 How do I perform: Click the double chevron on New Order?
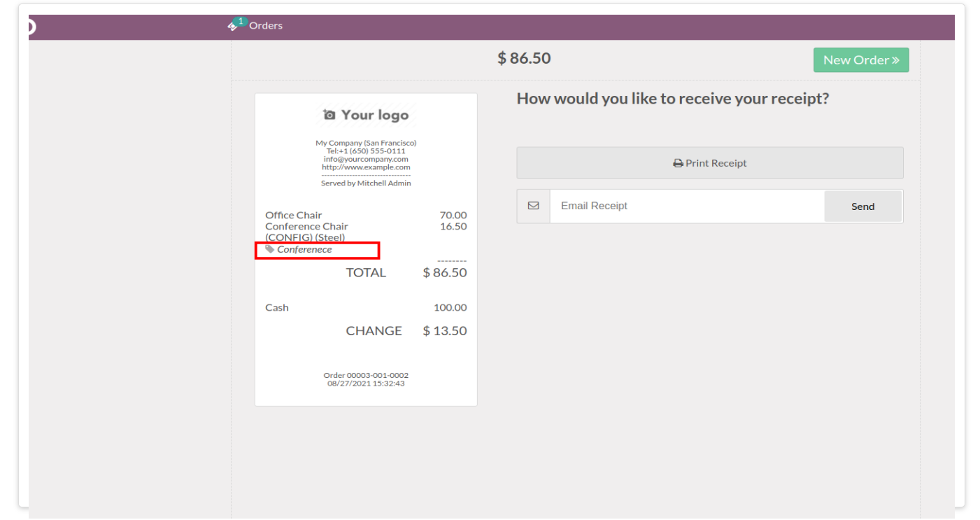coord(895,60)
